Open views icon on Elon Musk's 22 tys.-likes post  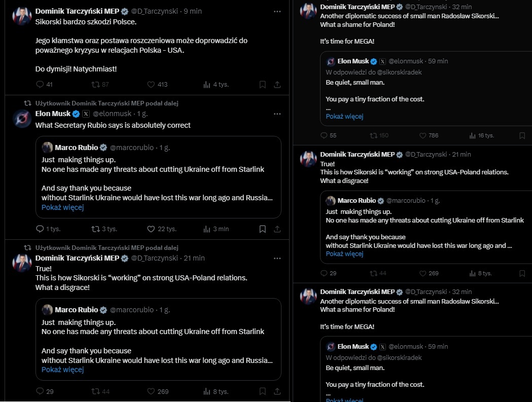[x=207, y=229]
